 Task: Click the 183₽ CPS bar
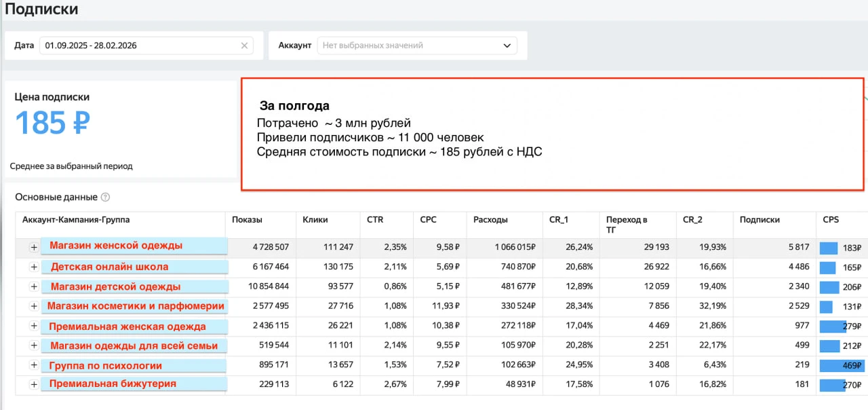829,248
